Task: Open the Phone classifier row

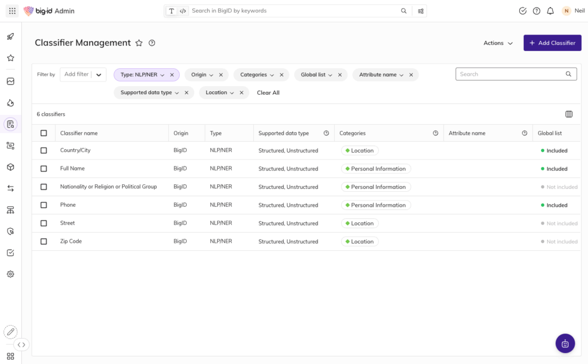Action: point(68,205)
